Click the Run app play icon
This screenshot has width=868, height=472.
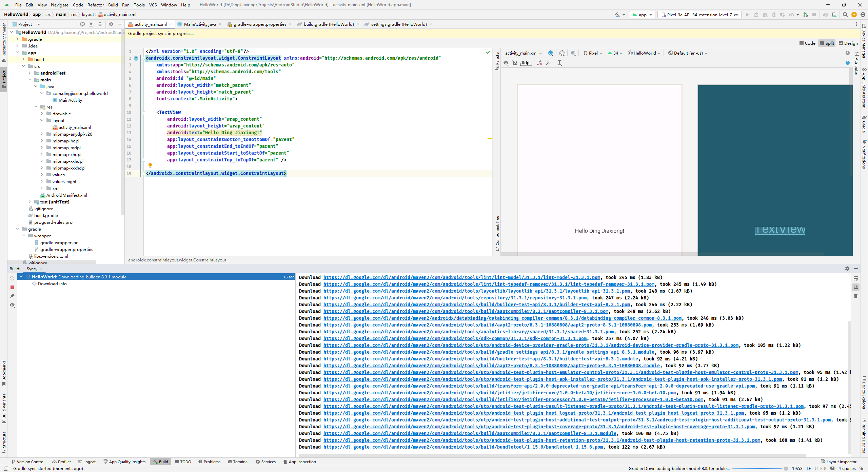(x=747, y=15)
